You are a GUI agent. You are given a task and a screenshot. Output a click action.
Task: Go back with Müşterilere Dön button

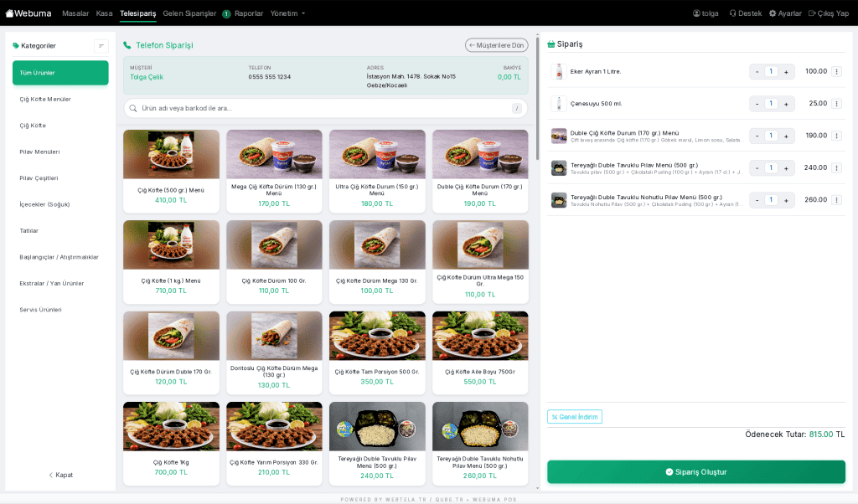(x=497, y=45)
